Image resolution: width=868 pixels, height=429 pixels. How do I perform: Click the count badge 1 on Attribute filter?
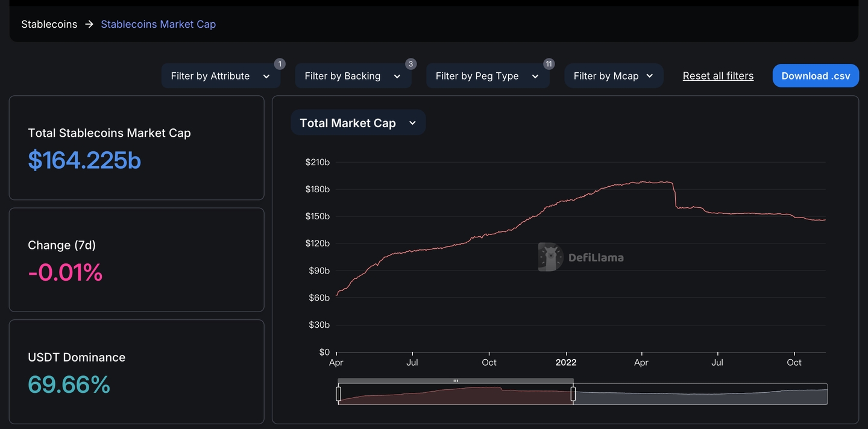pos(280,64)
